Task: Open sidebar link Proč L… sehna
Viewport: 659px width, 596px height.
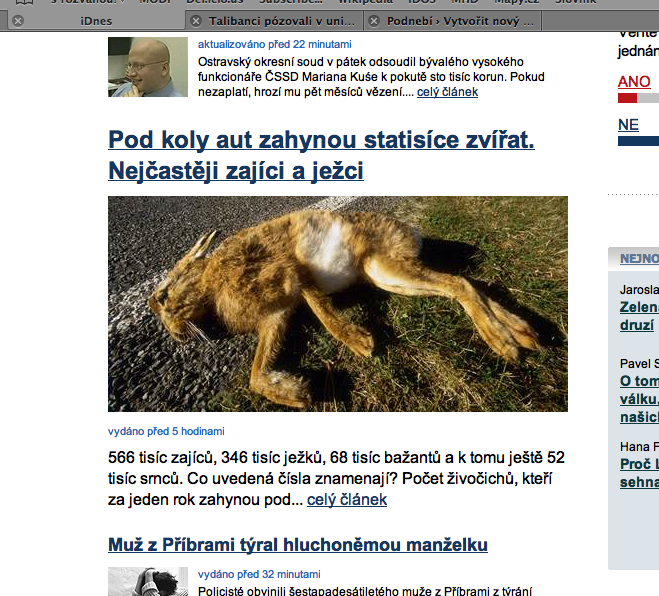Action: 639,473
